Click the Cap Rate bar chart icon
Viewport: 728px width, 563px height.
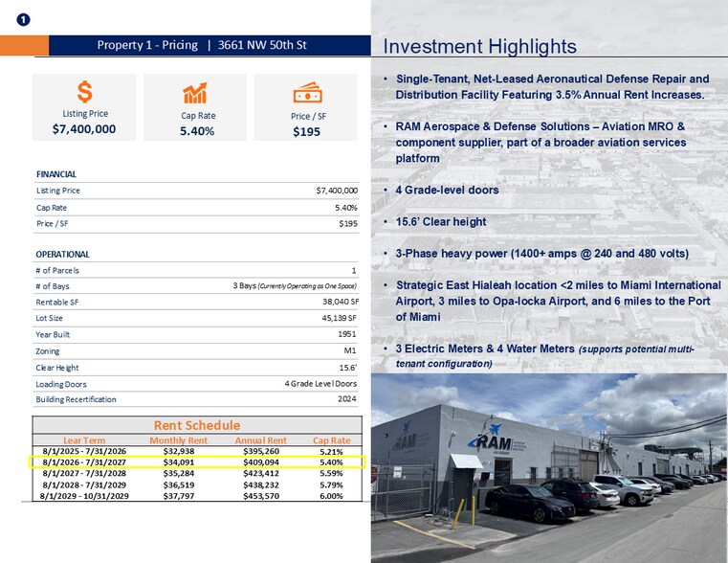click(x=196, y=93)
